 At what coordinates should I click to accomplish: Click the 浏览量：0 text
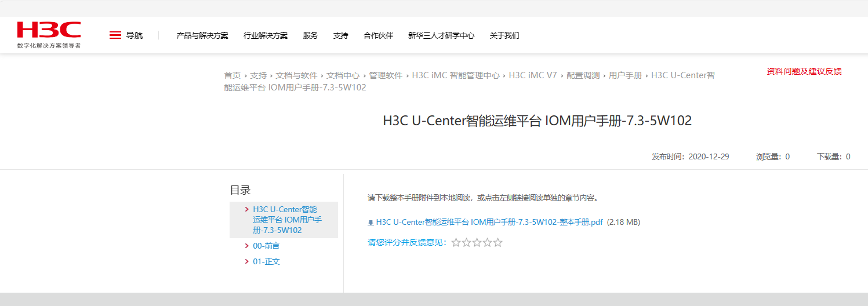point(773,156)
